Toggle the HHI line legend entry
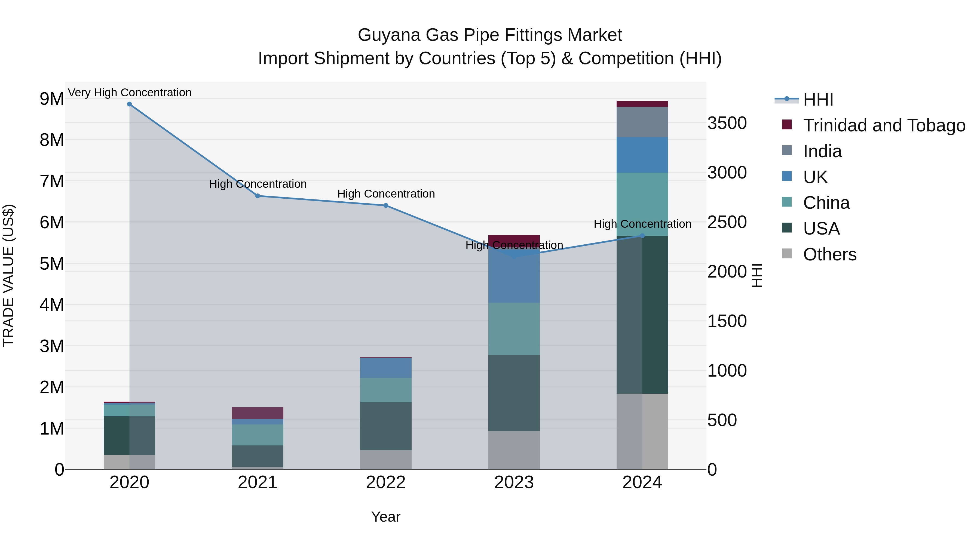The height and width of the screenshot is (551, 980). pos(804,100)
